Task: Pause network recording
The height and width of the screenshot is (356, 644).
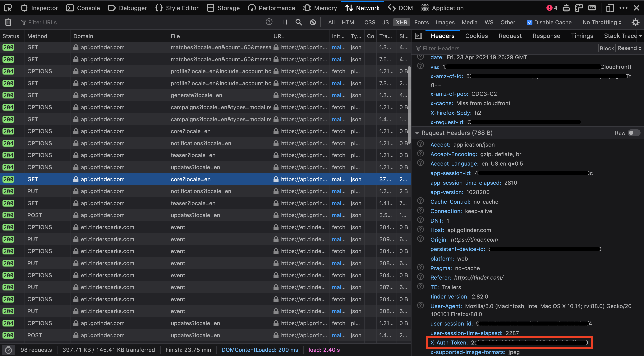Action: pyautogui.click(x=284, y=22)
